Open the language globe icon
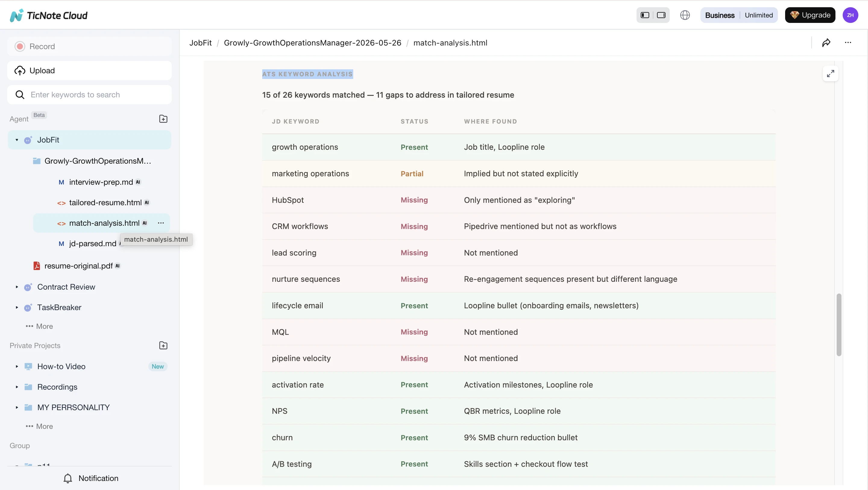868x490 pixels. (685, 15)
